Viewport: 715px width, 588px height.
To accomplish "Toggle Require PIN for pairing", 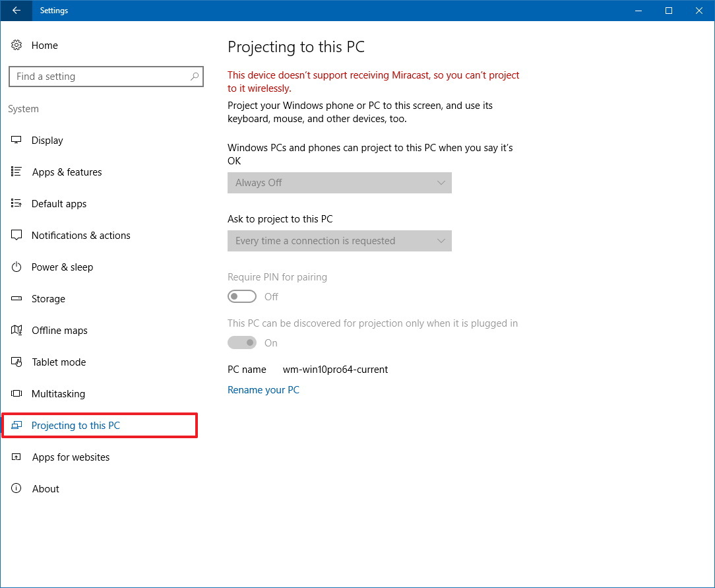I will (x=241, y=296).
